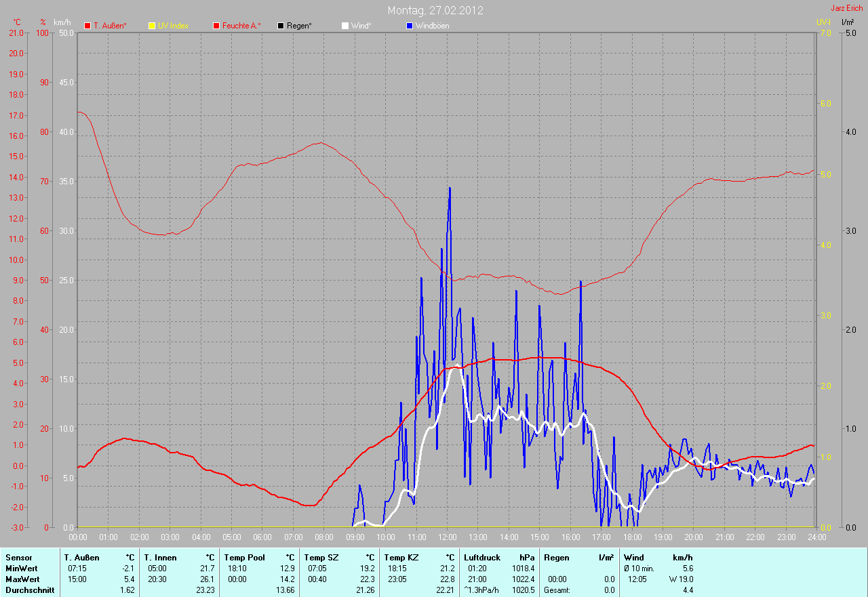This screenshot has height=597, width=868.
Task: Click the pressure trend '^1.3hPa/h'
Action: click(x=480, y=590)
